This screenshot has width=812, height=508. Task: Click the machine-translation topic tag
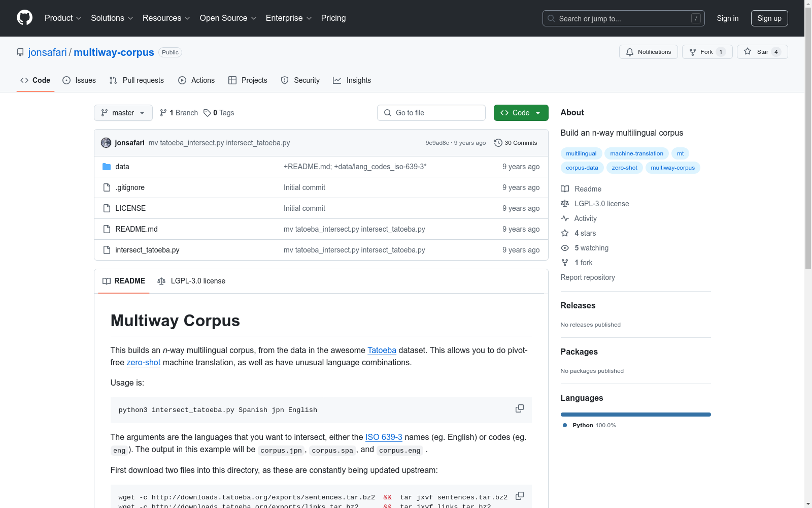(x=636, y=153)
